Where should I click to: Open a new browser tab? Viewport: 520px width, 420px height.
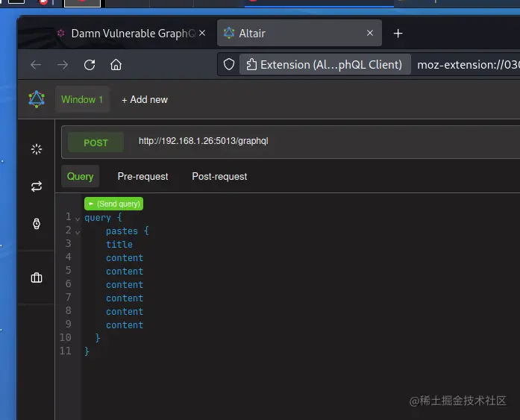click(x=398, y=33)
